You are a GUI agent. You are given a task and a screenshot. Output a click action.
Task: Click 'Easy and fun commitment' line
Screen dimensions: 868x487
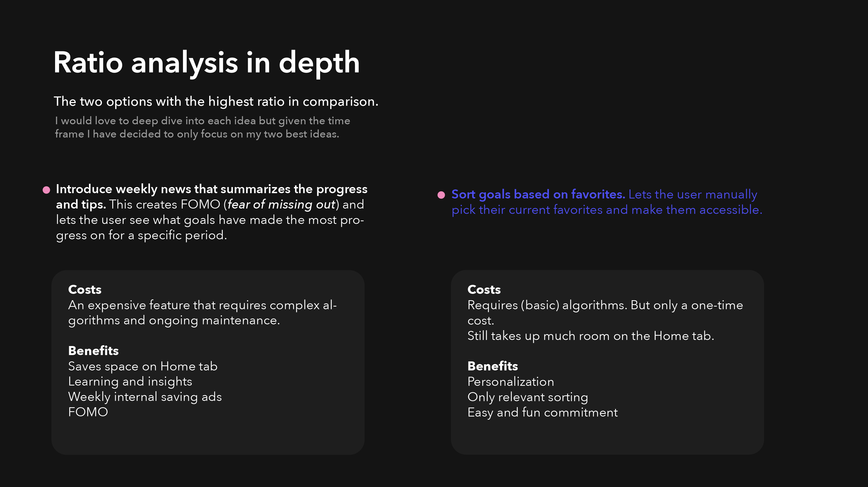(543, 413)
